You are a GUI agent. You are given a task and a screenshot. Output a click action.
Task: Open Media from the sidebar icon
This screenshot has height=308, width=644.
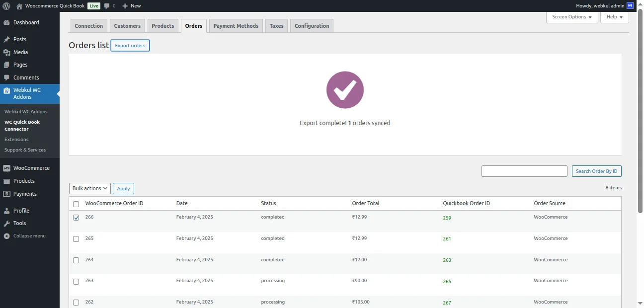point(7,52)
